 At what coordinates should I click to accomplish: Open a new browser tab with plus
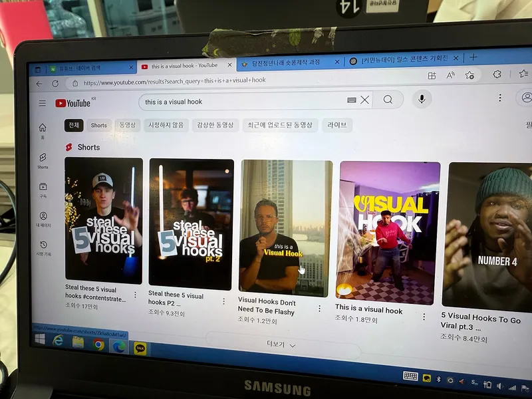pyautogui.click(x=473, y=57)
